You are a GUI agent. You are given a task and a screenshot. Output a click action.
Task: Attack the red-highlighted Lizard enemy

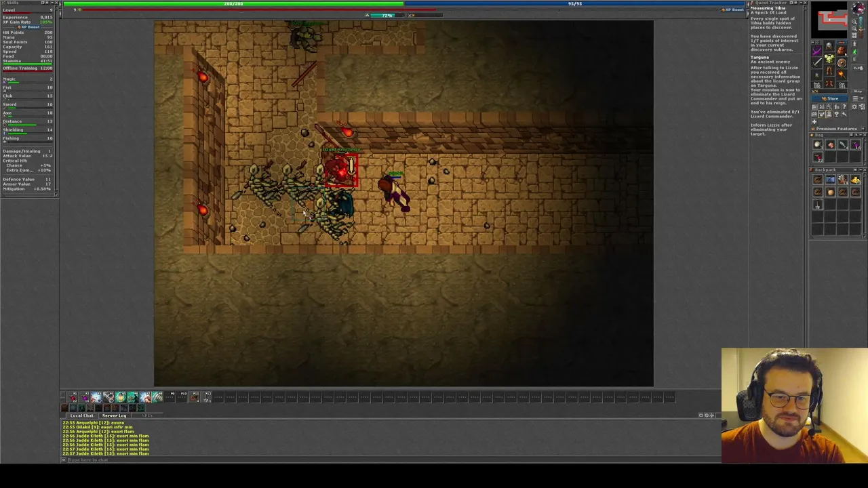(x=341, y=171)
